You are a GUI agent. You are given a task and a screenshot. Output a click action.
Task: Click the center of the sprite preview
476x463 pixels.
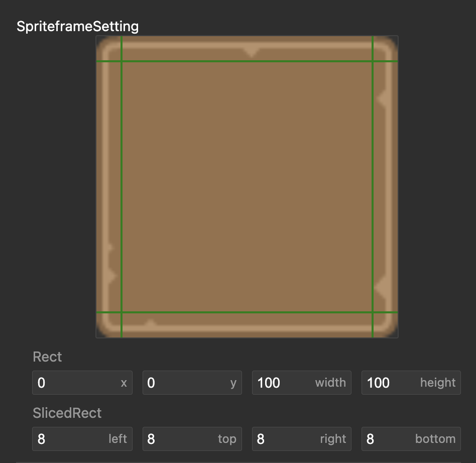(x=247, y=187)
